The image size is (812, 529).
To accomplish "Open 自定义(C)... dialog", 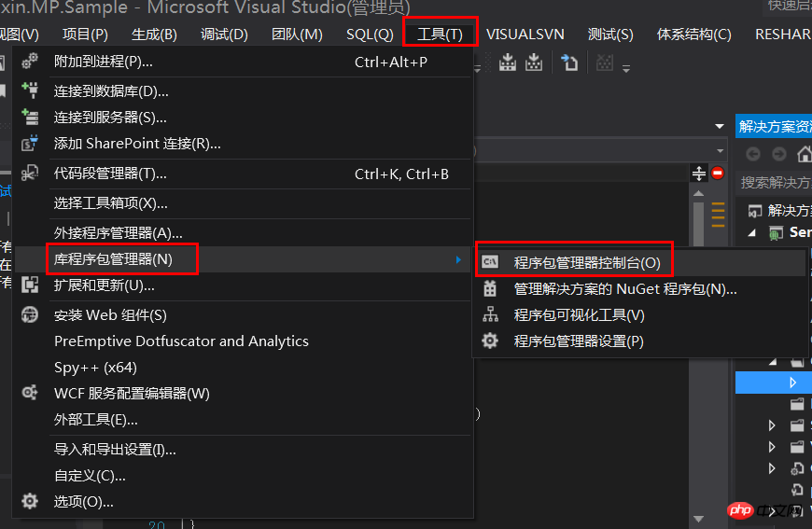I will [244, 475].
